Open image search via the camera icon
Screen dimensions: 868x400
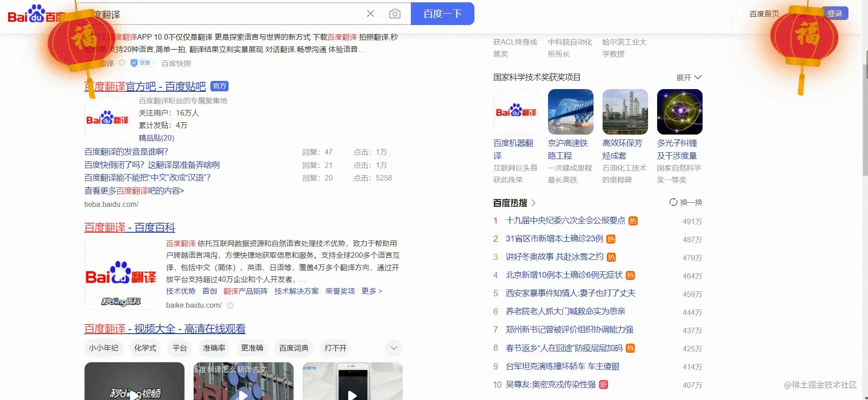pyautogui.click(x=395, y=14)
